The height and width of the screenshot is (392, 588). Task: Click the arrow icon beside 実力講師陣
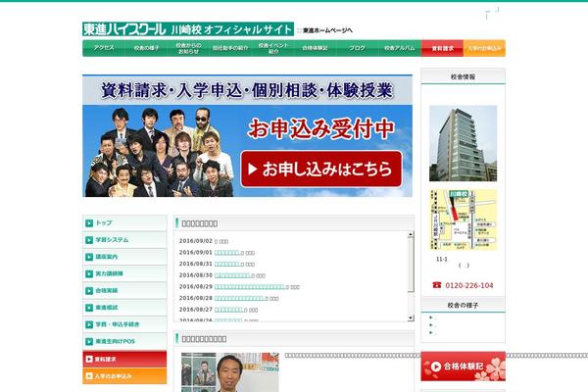click(89, 273)
